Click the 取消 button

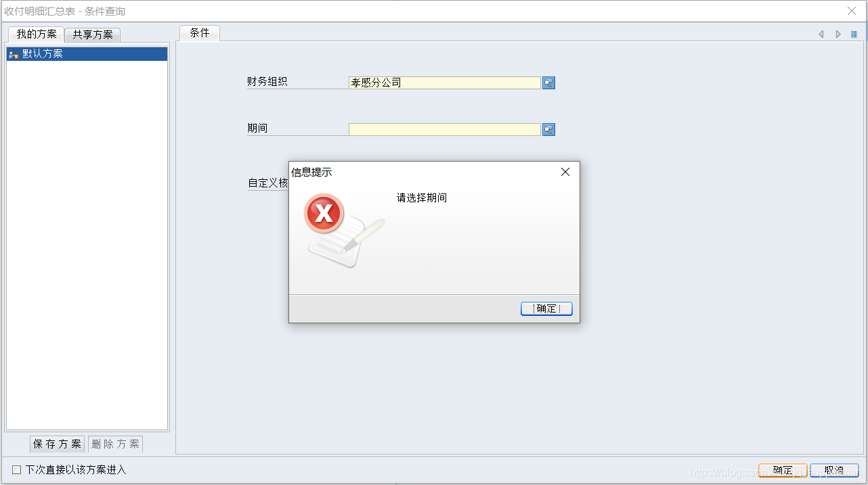pyautogui.click(x=834, y=470)
